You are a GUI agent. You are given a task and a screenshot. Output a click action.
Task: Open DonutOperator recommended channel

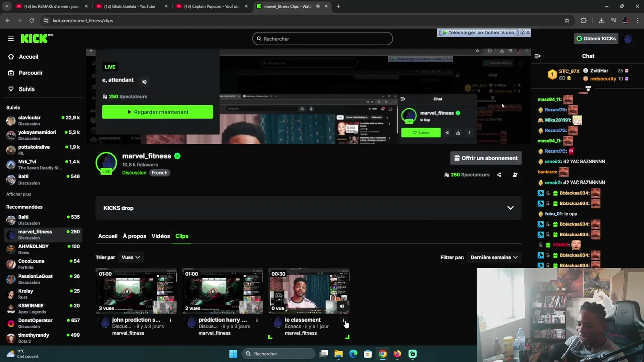[43, 323]
